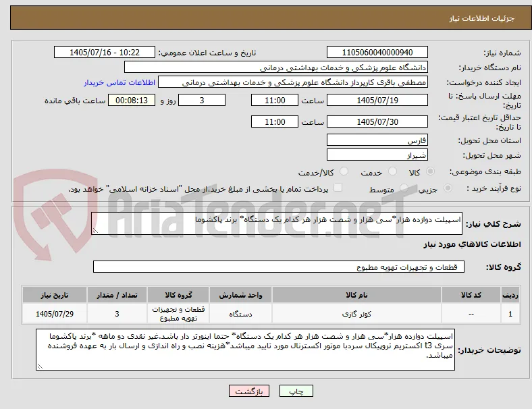
Task: Click the need date cell 1405/07/29
Action: (55, 314)
